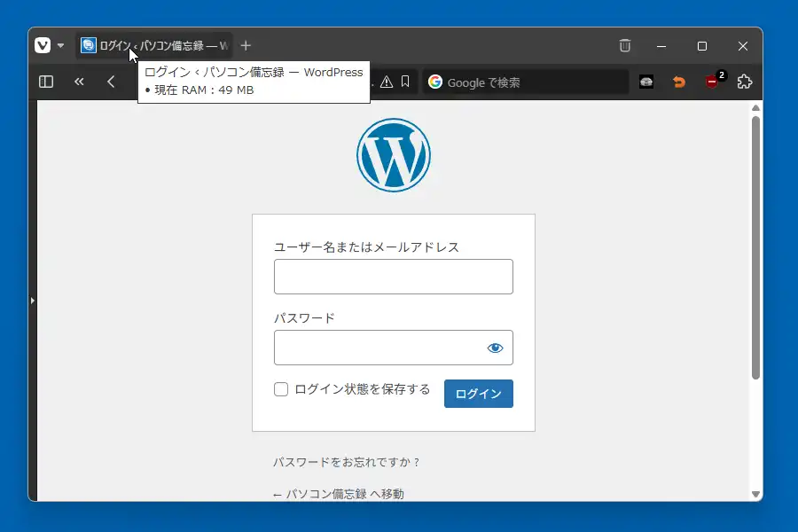Focus the ユーザー名またはメールアドレス field
The image size is (798, 532).
pos(394,277)
